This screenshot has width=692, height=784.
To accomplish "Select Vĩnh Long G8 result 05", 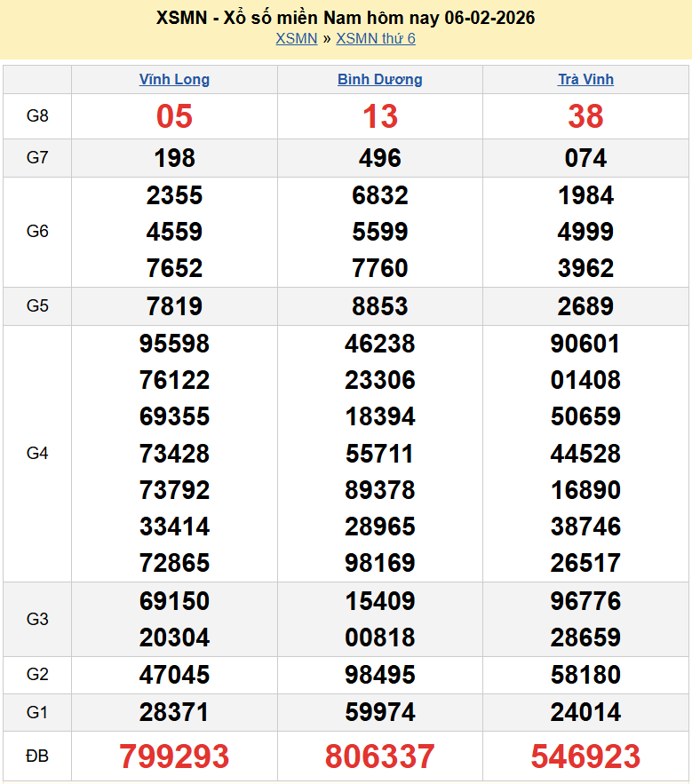I will click(174, 116).
